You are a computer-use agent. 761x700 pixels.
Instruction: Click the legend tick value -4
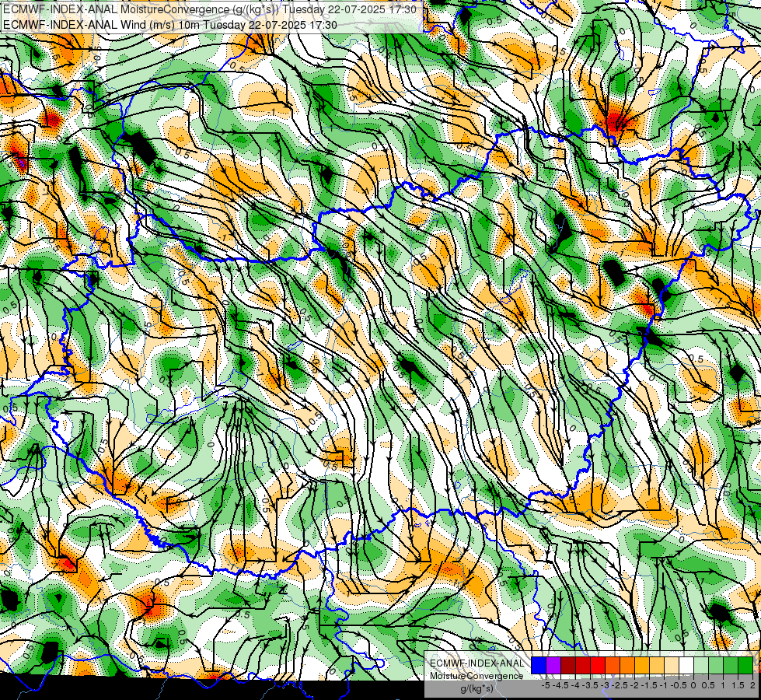575,685
